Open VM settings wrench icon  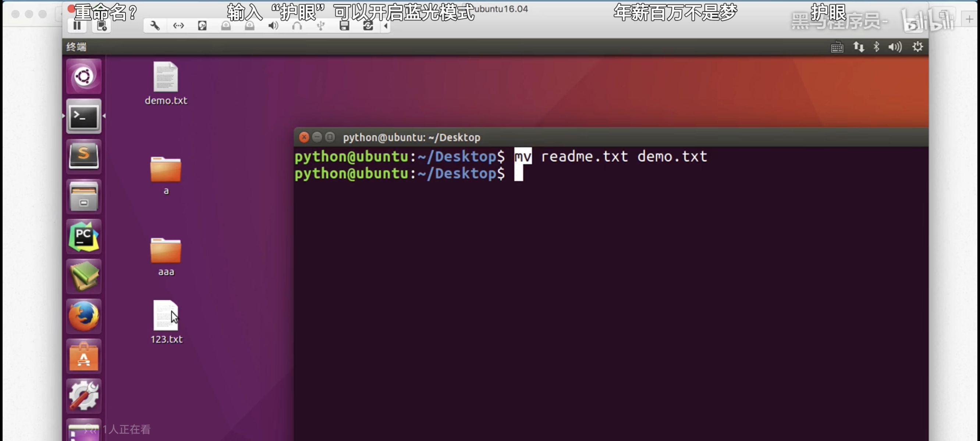coord(155,26)
